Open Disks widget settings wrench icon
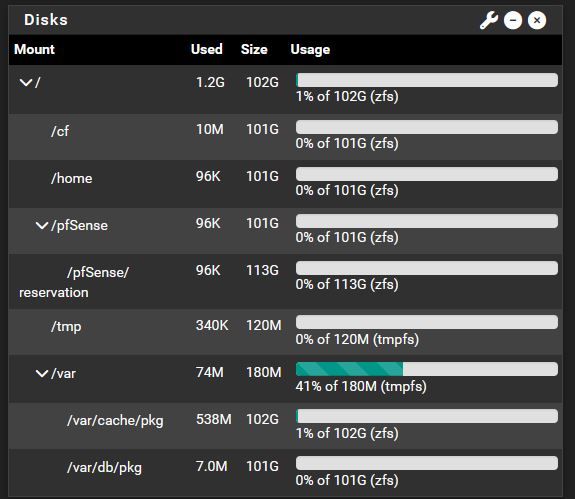 point(489,20)
